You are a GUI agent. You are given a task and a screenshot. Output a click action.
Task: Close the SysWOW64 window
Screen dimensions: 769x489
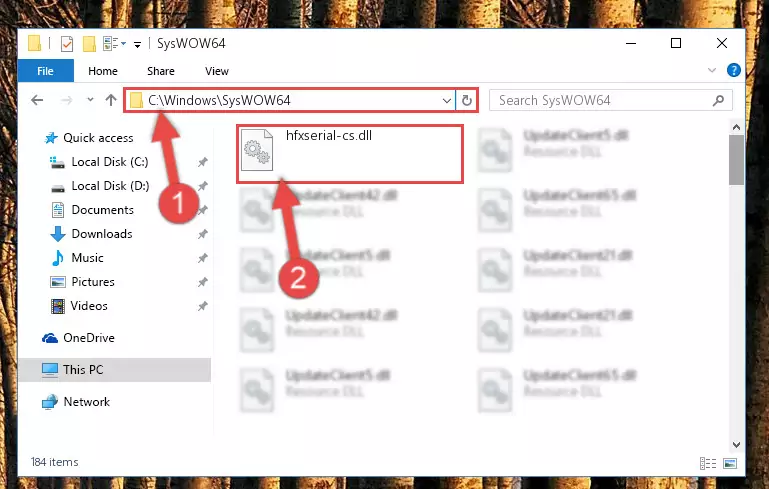coord(721,43)
